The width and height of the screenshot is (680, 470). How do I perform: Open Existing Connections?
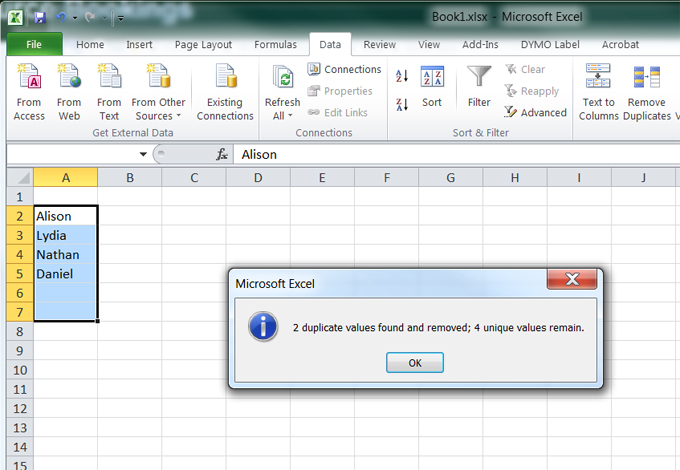click(x=225, y=78)
